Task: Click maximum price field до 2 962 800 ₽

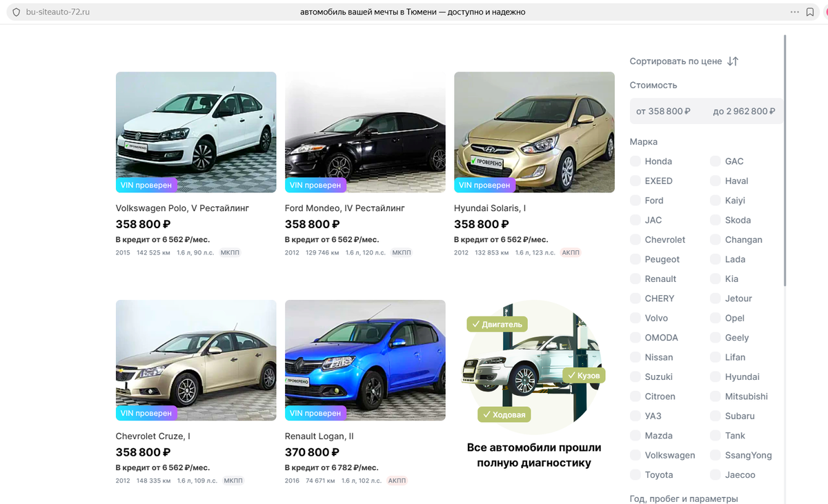Action: (x=745, y=111)
